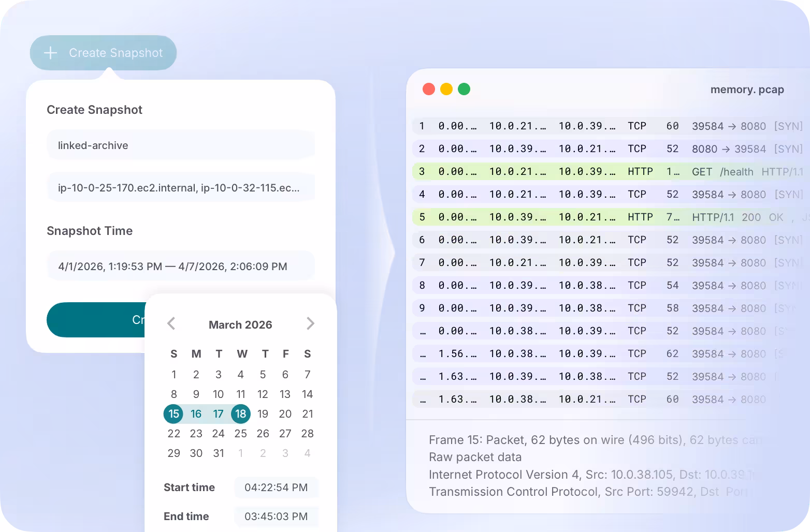810x532 pixels.
Task: Select March 22 in the calendar
Action: point(173,434)
